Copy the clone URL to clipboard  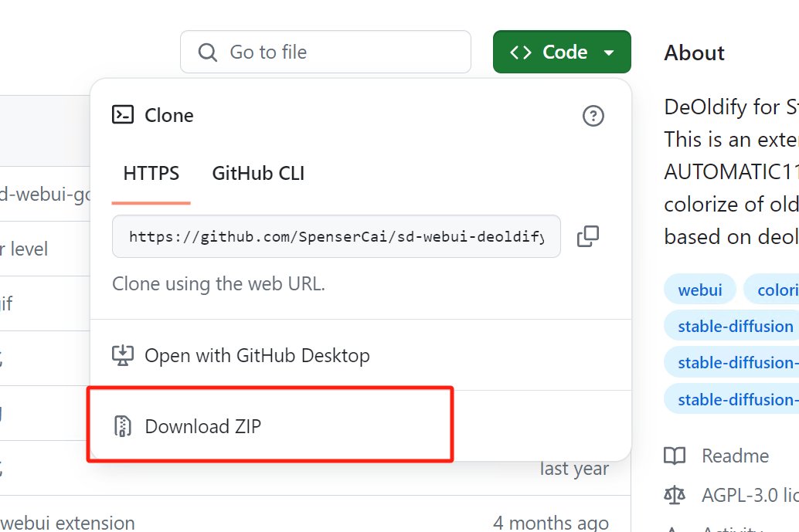(x=588, y=237)
